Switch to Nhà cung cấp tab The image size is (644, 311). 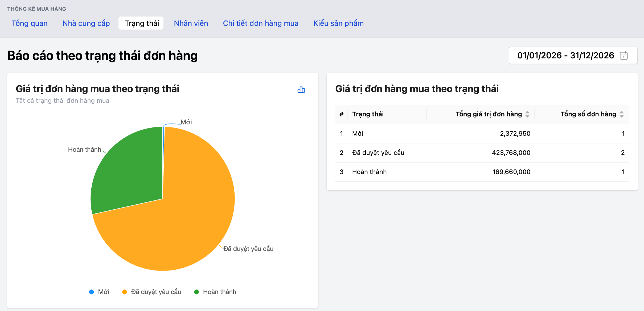pos(86,23)
